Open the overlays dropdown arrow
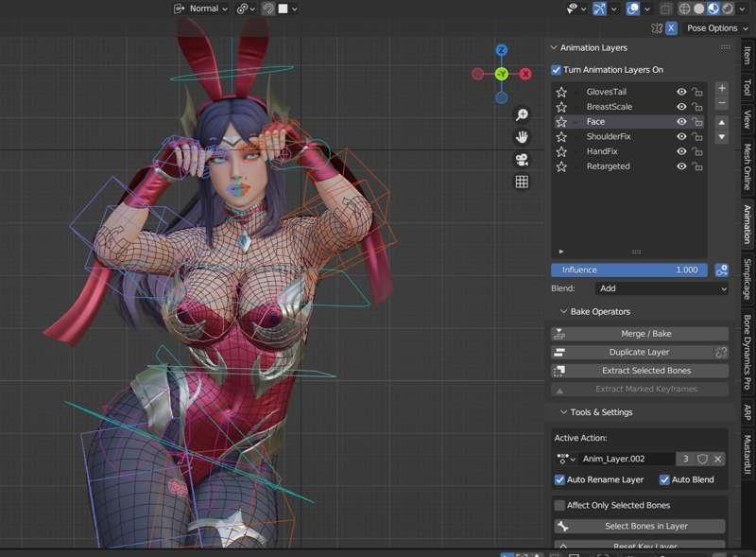 coord(647,9)
